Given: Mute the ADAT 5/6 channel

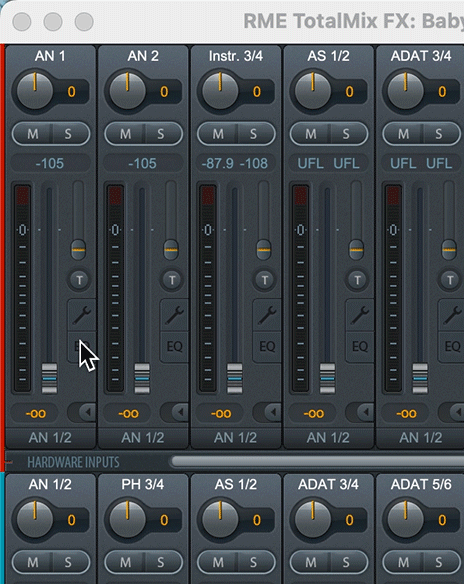Looking at the screenshot, I should [x=403, y=562].
